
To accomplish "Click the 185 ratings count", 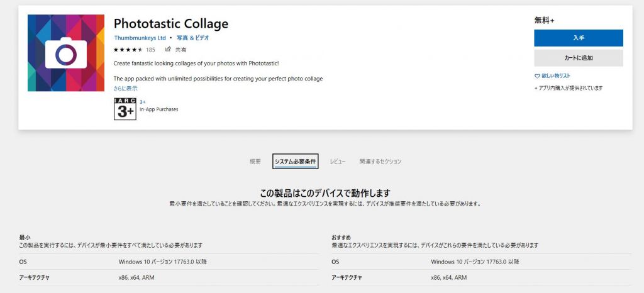I will coord(150,50).
